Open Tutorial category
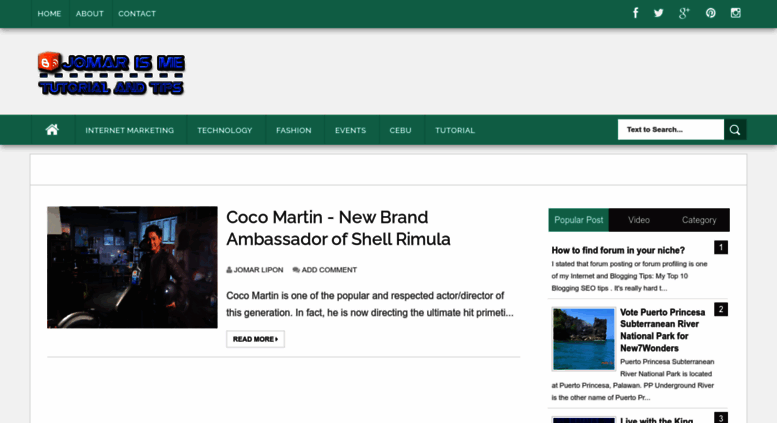 pyautogui.click(x=455, y=130)
